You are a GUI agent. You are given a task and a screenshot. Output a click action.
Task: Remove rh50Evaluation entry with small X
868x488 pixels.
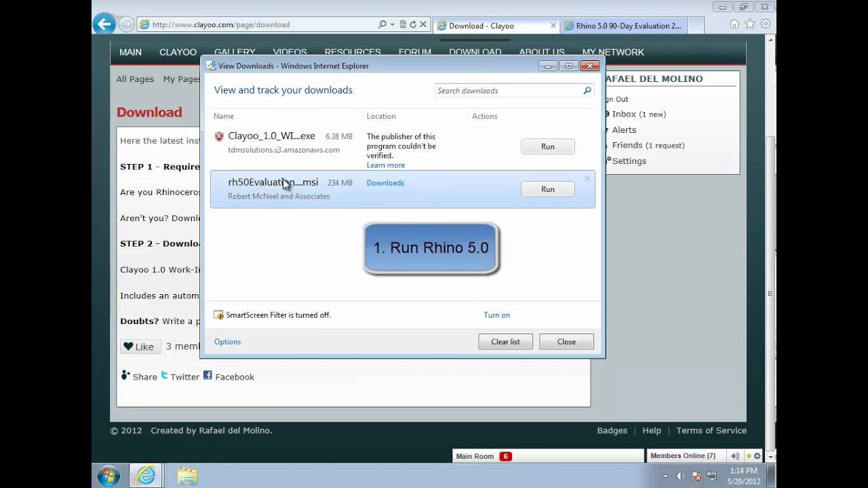587,179
